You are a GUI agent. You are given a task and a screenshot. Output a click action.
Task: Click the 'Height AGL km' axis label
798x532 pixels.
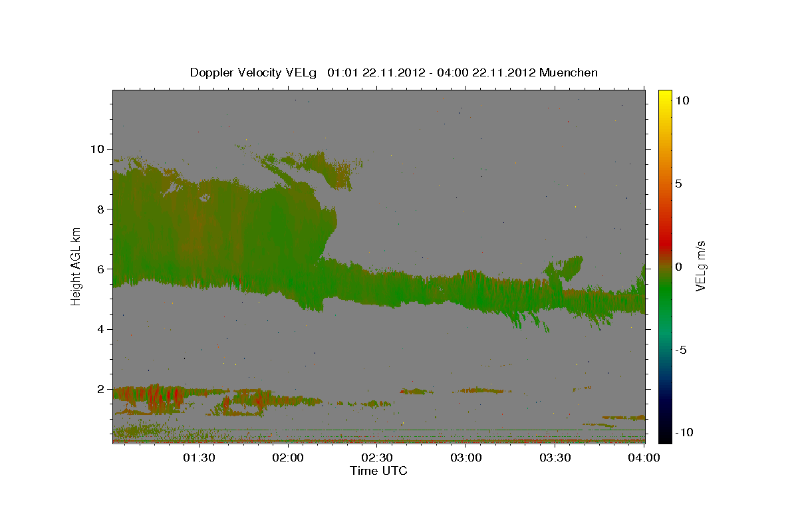coord(76,266)
